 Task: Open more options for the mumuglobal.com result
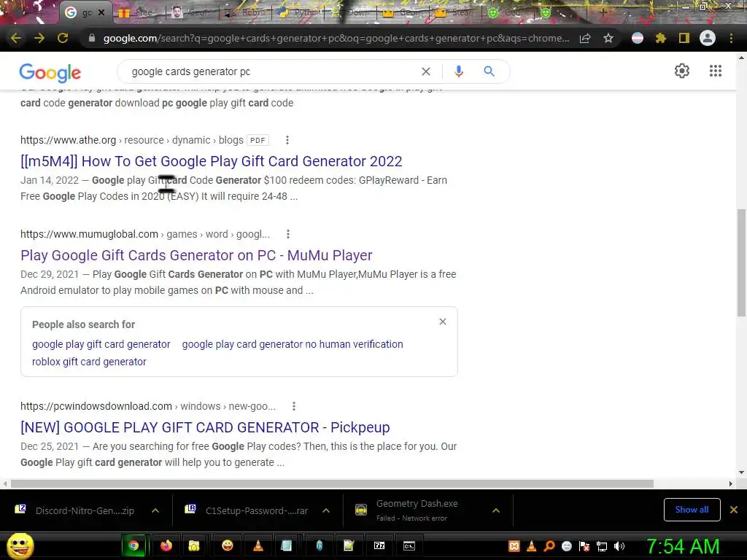pyautogui.click(x=287, y=234)
